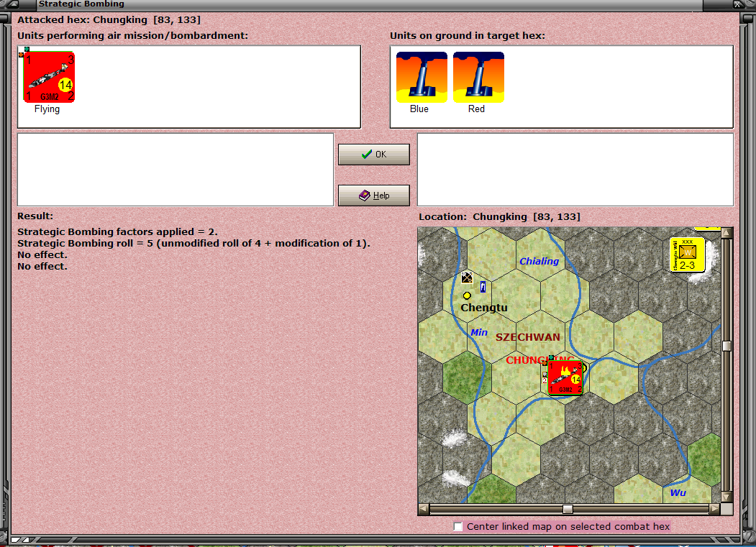The image size is (756, 547).
Task: Click the map's horizontal scrollbar thumb
Action: pos(568,509)
